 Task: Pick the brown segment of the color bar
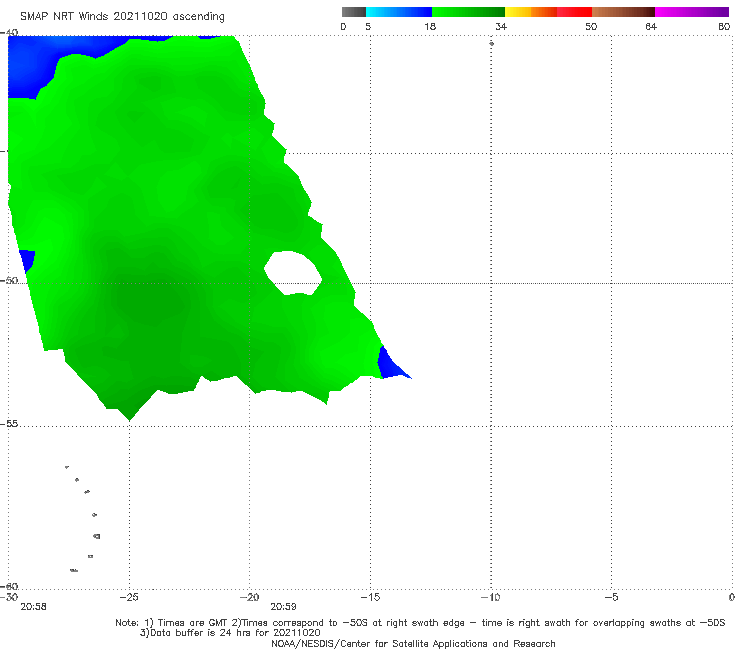(x=623, y=12)
